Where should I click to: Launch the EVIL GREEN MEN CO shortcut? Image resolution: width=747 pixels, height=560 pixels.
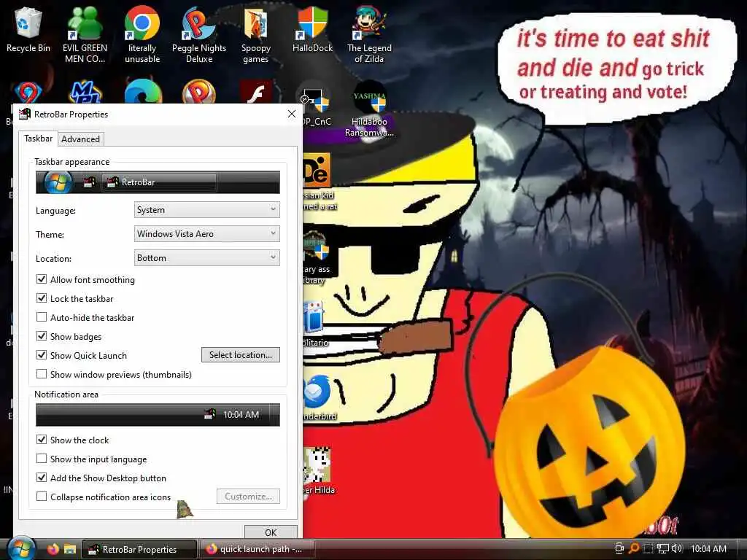pos(85,36)
